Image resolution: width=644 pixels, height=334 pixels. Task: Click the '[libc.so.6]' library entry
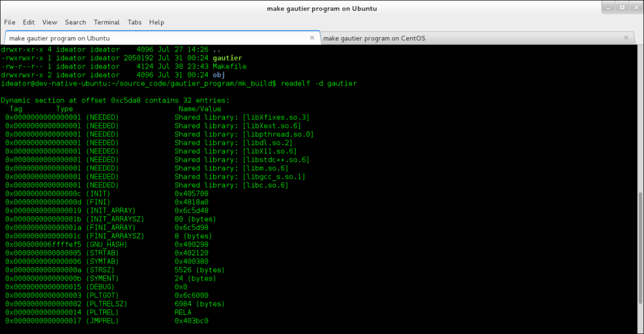[265, 186]
